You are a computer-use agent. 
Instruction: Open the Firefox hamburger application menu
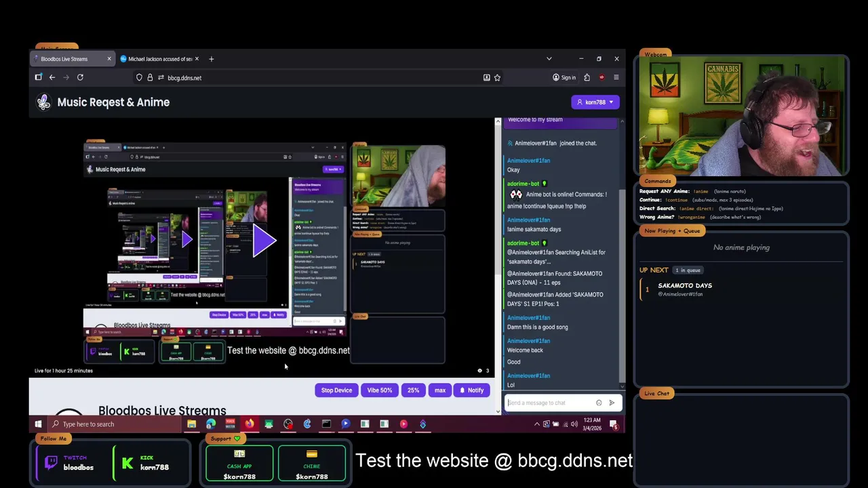point(616,77)
